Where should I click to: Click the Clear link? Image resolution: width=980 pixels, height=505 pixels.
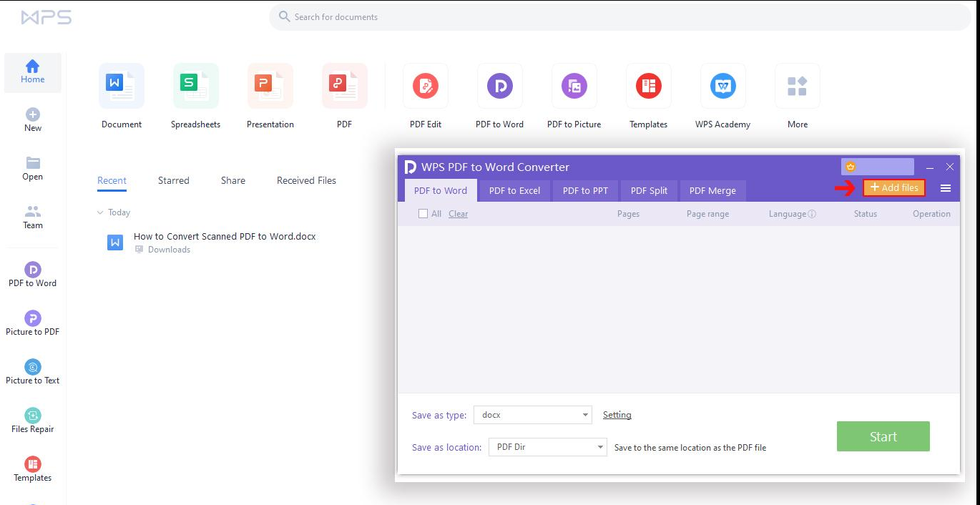(459, 214)
